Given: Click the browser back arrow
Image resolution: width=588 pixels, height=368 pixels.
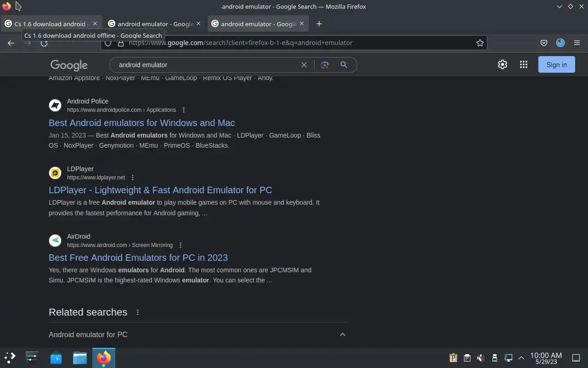Looking at the screenshot, I should click(11, 43).
